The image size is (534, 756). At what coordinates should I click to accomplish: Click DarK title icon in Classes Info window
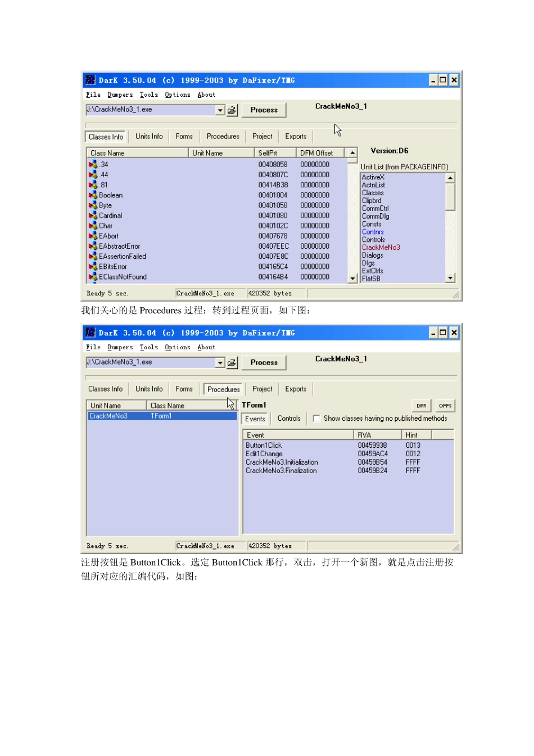pyautogui.click(x=90, y=80)
